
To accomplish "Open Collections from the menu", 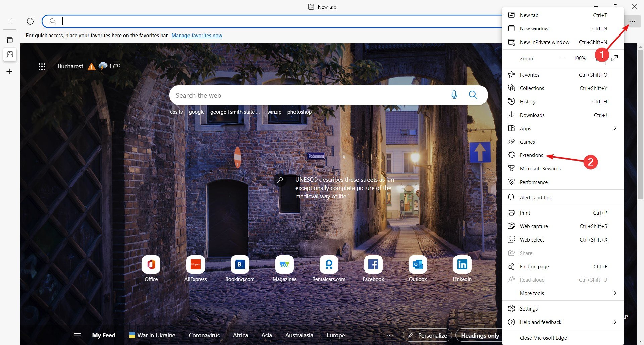I will coord(563,88).
